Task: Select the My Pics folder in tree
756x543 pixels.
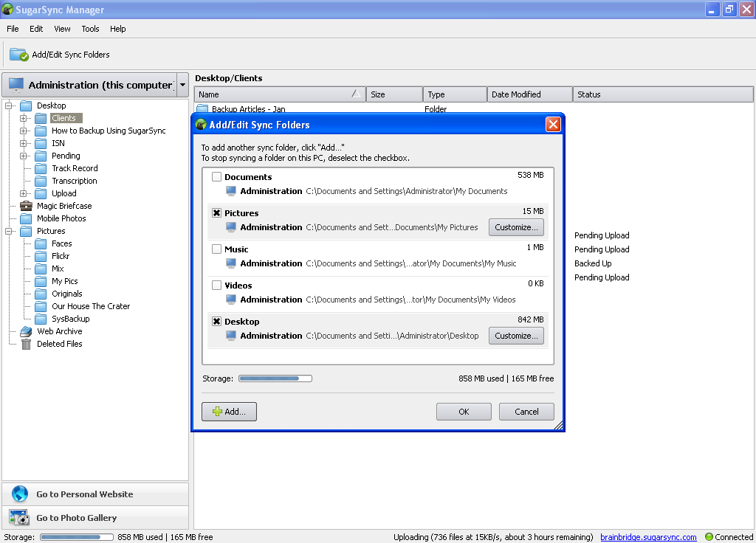Action: 65,281
